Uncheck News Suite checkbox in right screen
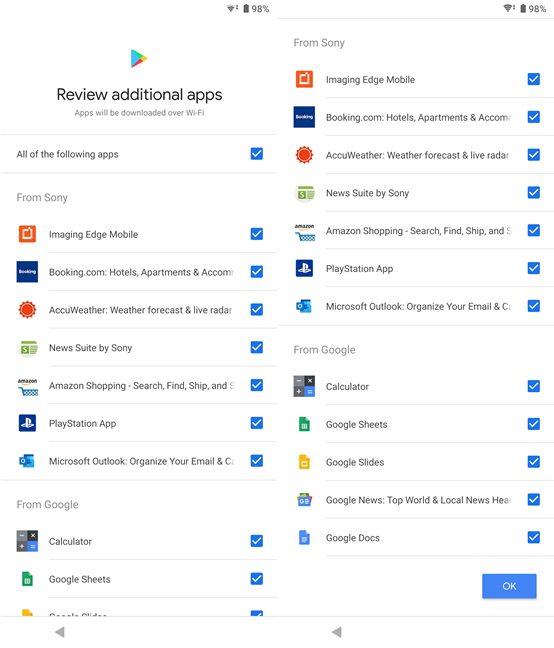554x648 pixels. coord(534,193)
